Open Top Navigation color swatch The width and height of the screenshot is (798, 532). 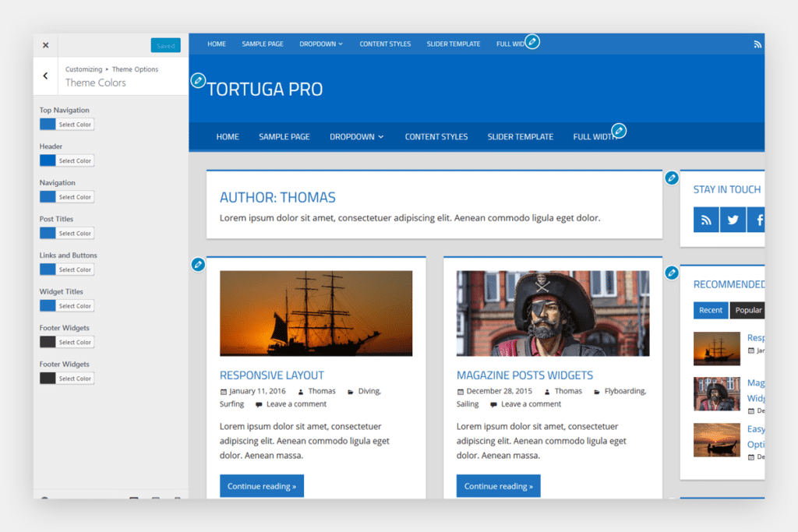[48, 124]
